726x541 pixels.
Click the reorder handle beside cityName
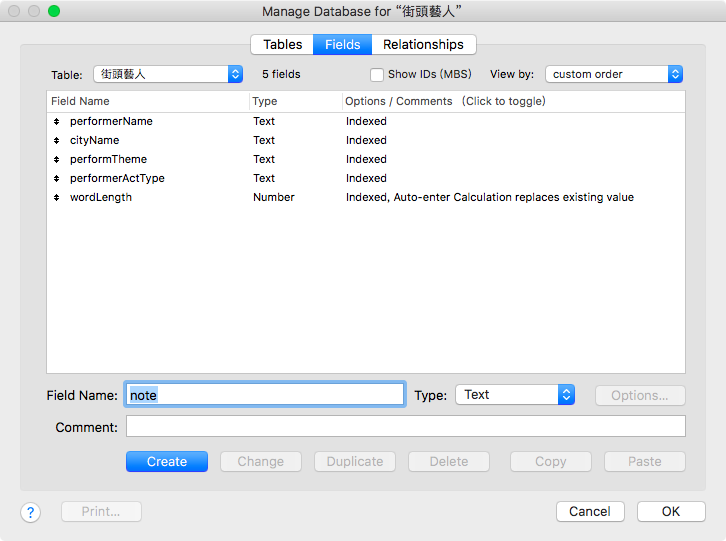pyautogui.click(x=56, y=140)
